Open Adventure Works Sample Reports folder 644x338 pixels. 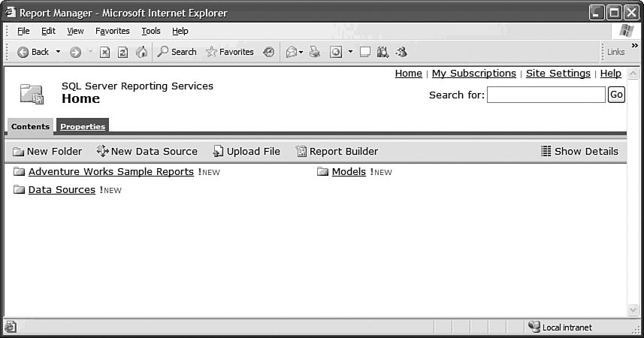tap(111, 172)
